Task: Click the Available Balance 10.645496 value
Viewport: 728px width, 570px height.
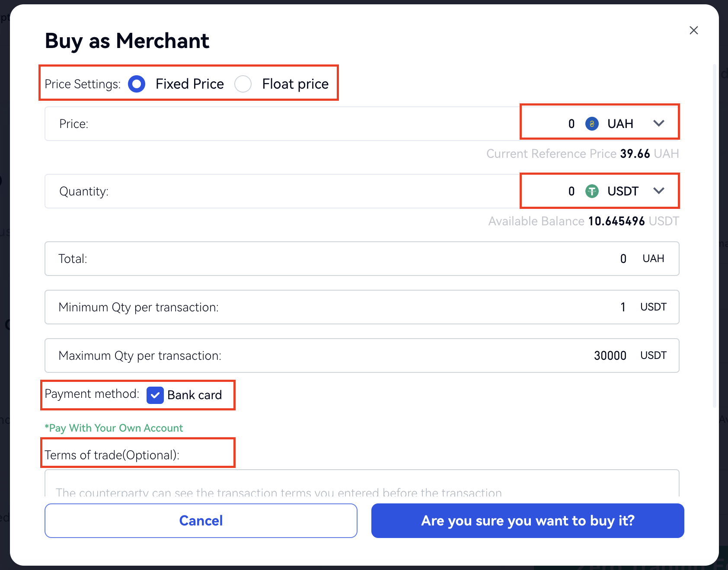Action: pos(616,221)
